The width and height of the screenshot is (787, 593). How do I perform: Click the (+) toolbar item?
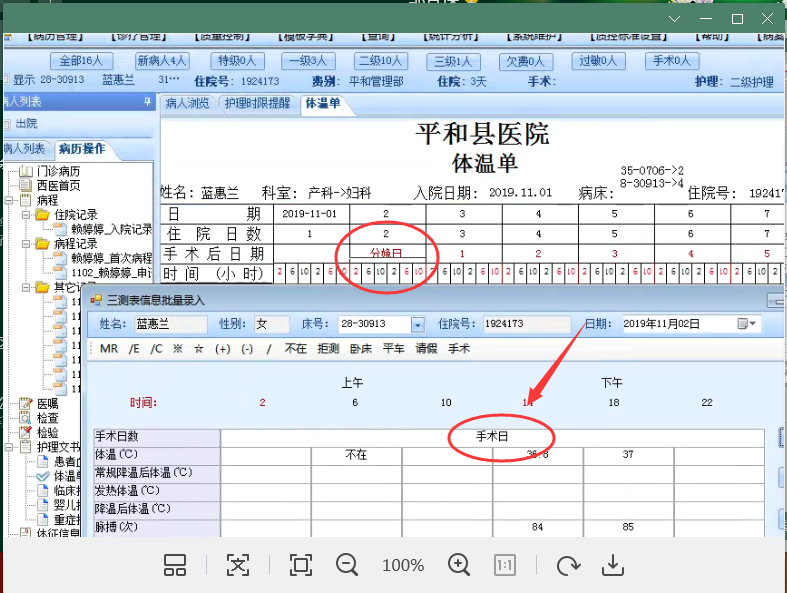[223, 348]
